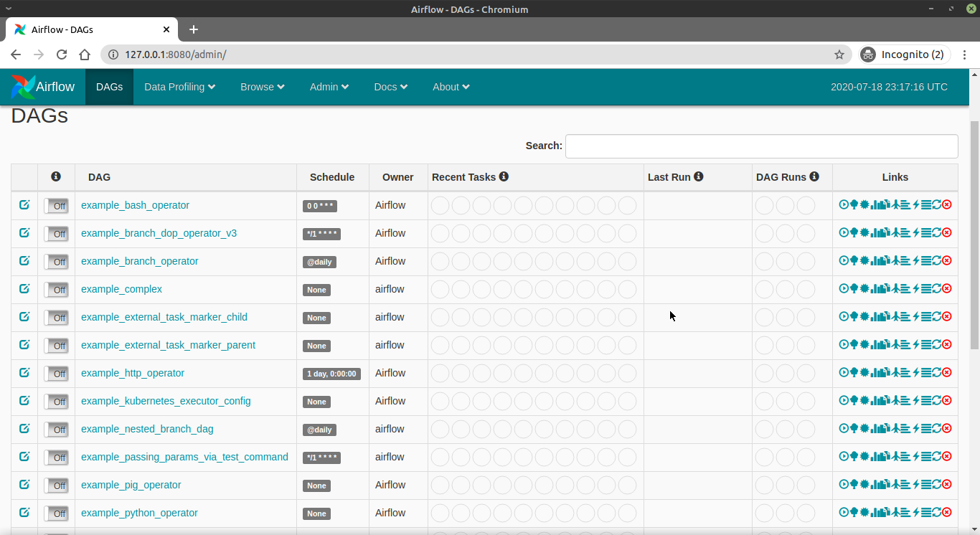The height and width of the screenshot is (535, 980).
Task: Enable the example_http_operator DAG switch
Action: click(x=56, y=373)
